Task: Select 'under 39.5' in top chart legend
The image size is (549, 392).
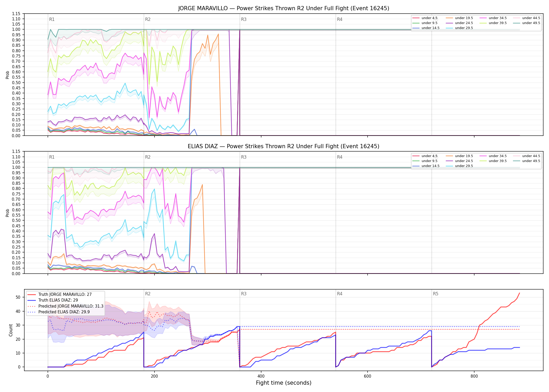Action: 497,23
